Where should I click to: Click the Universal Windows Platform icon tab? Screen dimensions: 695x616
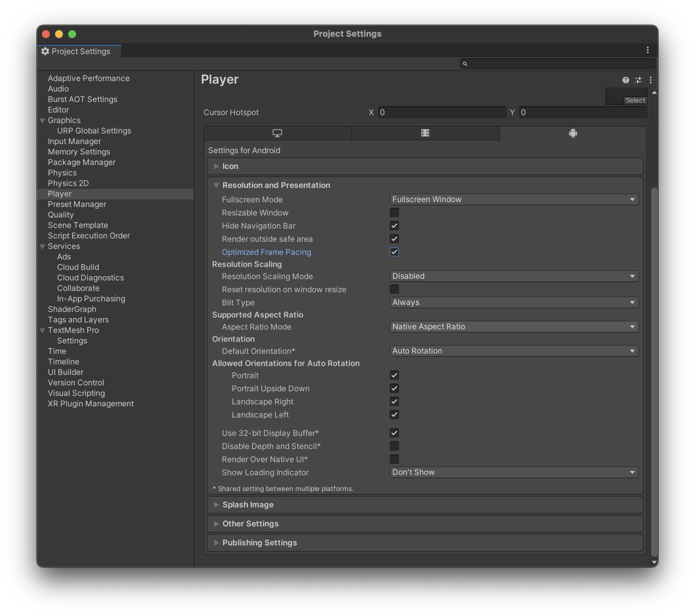point(425,133)
